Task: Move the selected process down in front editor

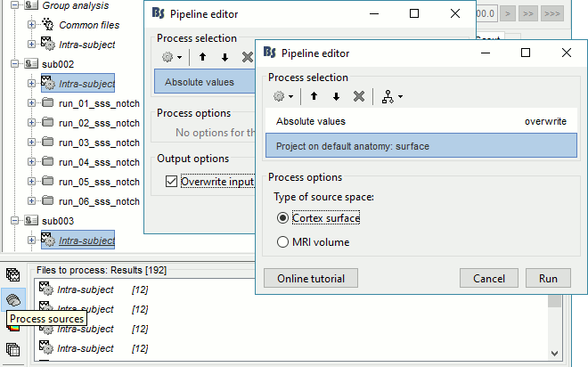Action: (336, 96)
